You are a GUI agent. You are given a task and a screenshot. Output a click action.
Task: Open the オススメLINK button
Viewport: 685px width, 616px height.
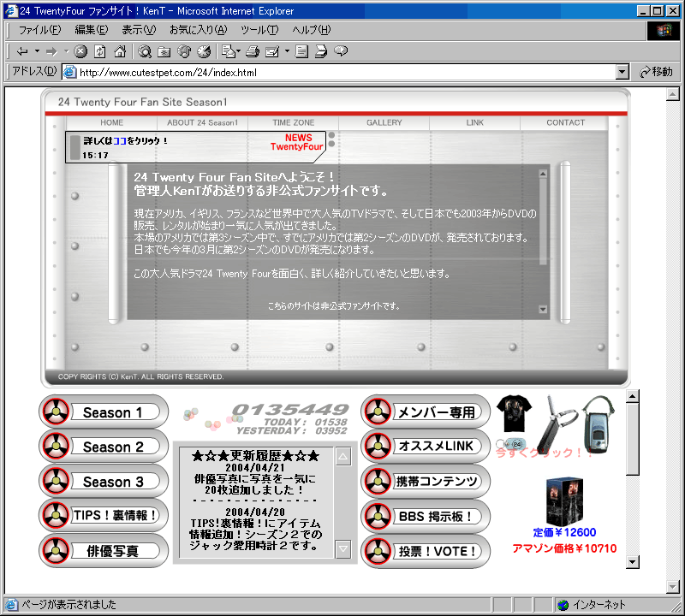[426, 447]
